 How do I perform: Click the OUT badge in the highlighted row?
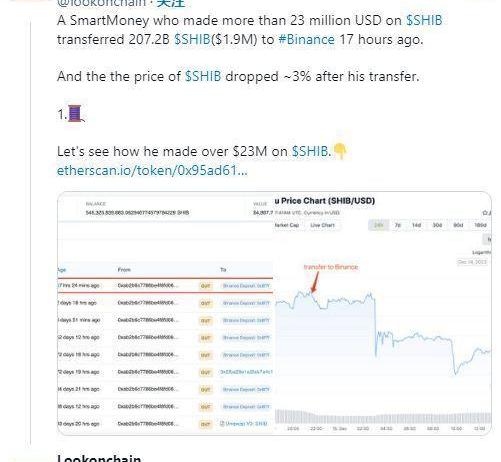(x=206, y=286)
